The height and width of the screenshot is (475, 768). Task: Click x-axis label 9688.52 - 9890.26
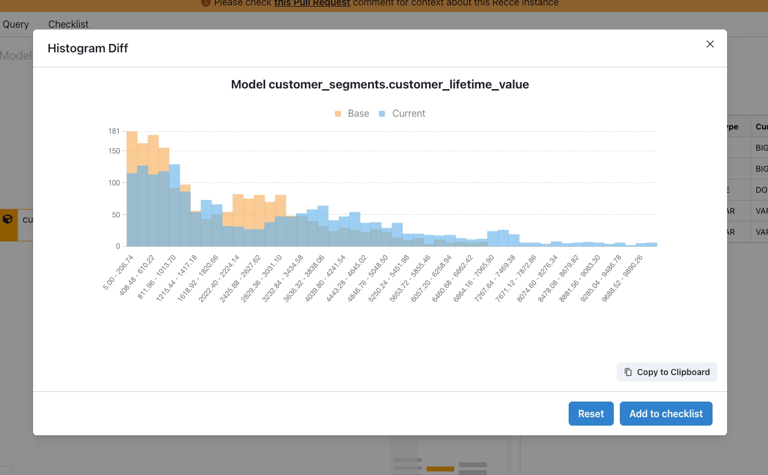[622, 278]
